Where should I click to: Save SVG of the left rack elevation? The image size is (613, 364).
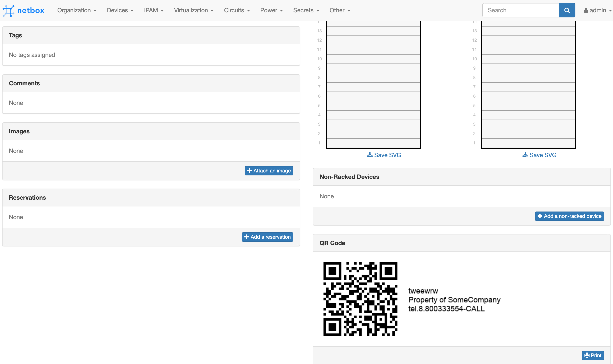click(384, 155)
